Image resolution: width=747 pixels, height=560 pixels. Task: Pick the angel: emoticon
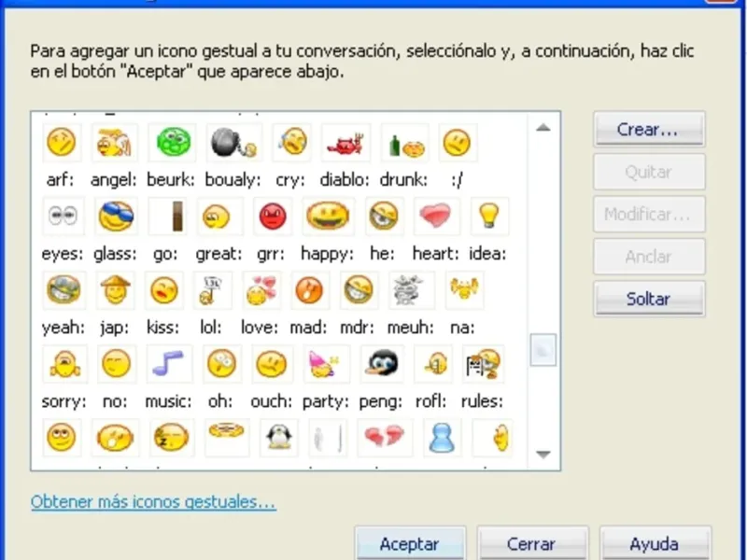tap(114, 143)
